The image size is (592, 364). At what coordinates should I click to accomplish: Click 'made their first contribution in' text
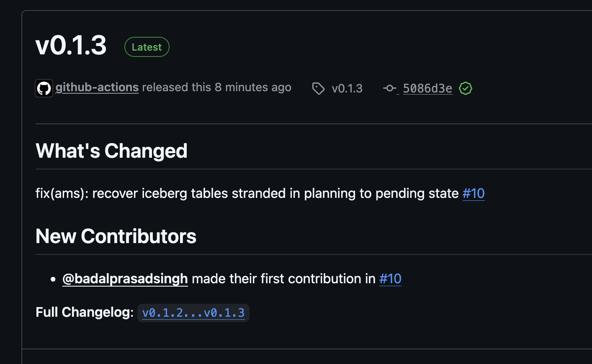(283, 279)
